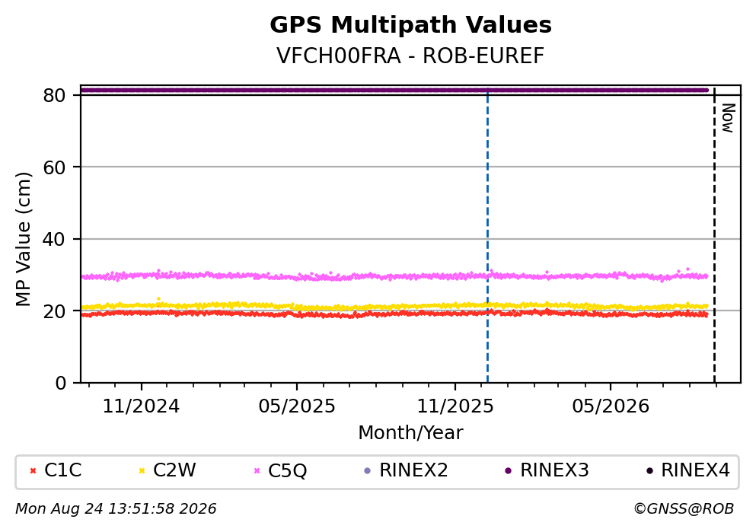The width and height of the screenshot is (756, 532).
Task: Click the red C1C data series line
Action: tap(394, 314)
